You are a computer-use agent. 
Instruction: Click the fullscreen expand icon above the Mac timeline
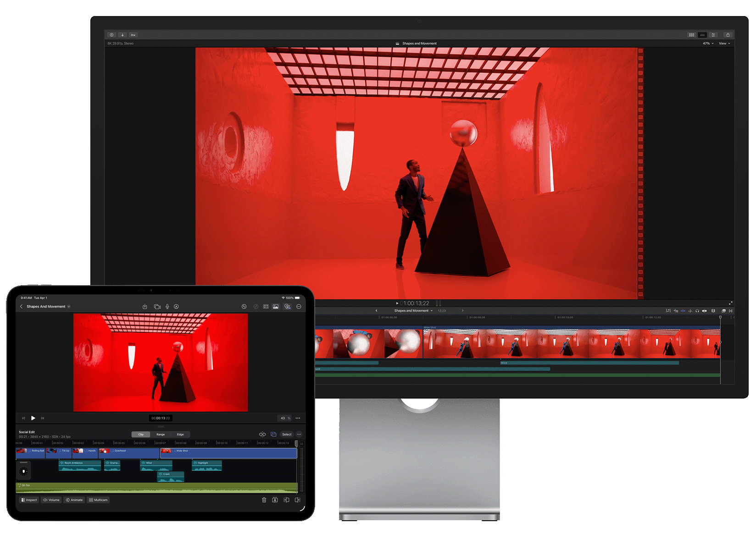coord(731,303)
